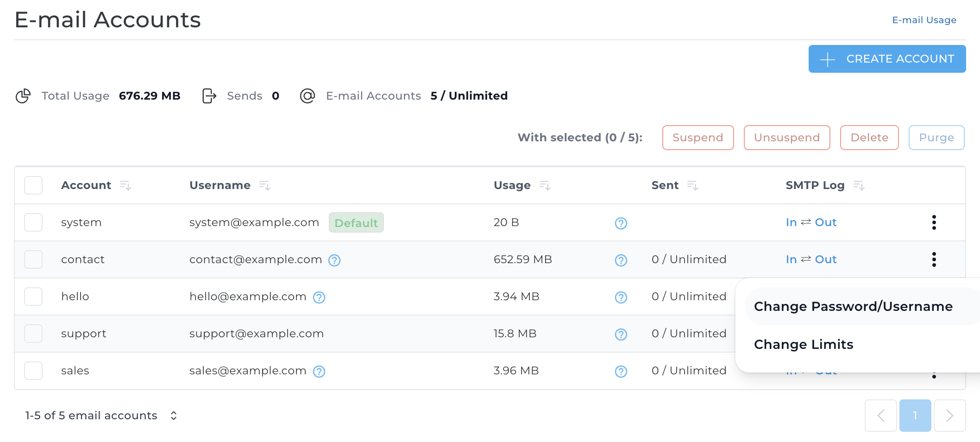Click the help icon beside sales@example.com
Screen dimensions: 980x442
(x=319, y=372)
